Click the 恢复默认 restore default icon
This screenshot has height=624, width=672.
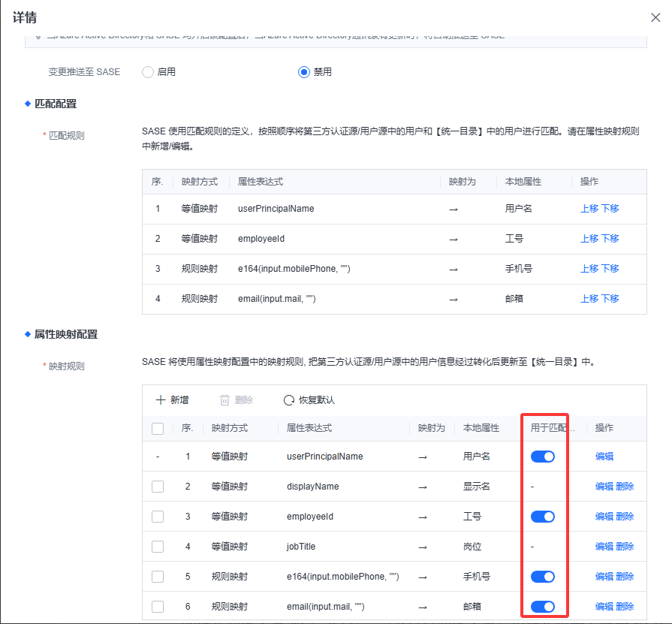coord(289,400)
